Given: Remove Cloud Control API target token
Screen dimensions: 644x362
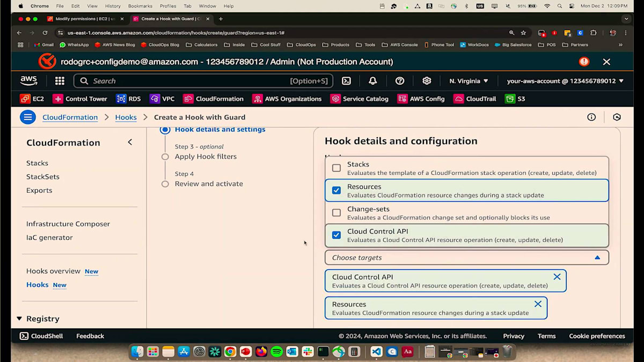Looking at the screenshot, I should (557, 277).
